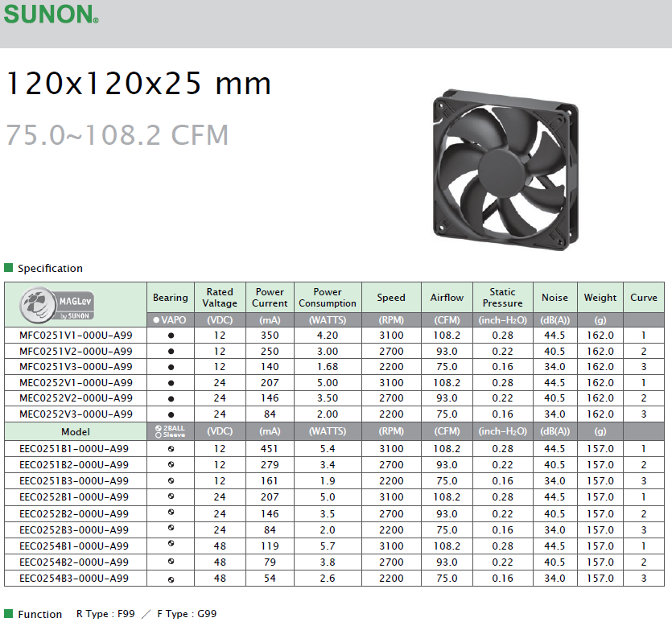Select the 75.0~108.2 CFM subtitle
This screenshot has width=672, height=622.
pyautogui.click(x=117, y=135)
